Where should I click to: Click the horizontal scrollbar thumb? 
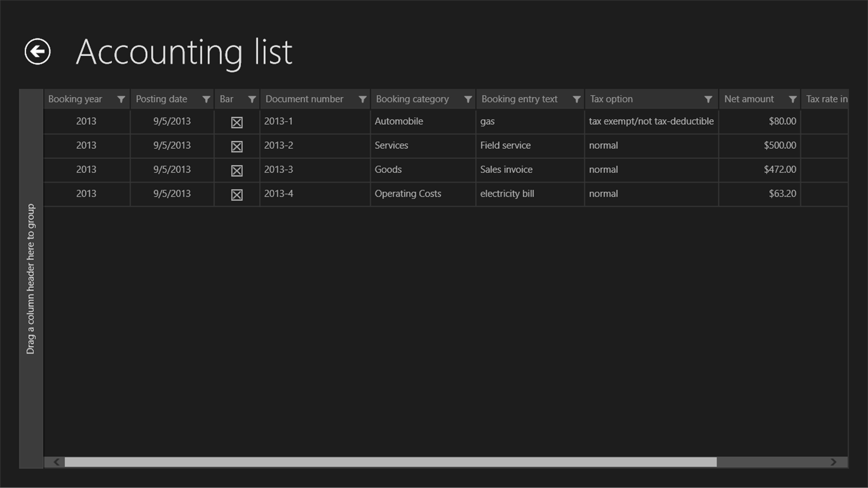[x=391, y=462]
